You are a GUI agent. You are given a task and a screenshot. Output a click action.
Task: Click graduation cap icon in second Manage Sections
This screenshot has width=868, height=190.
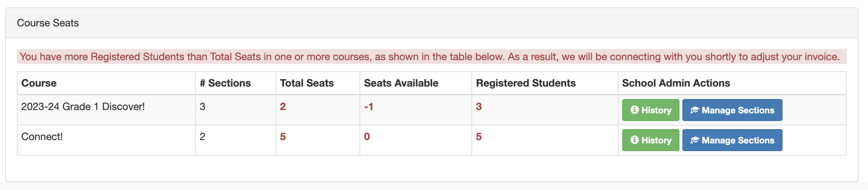(694, 140)
